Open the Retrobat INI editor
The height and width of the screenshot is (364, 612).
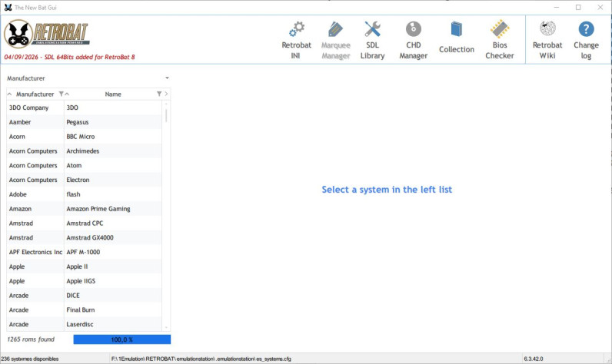[x=296, y=40]
